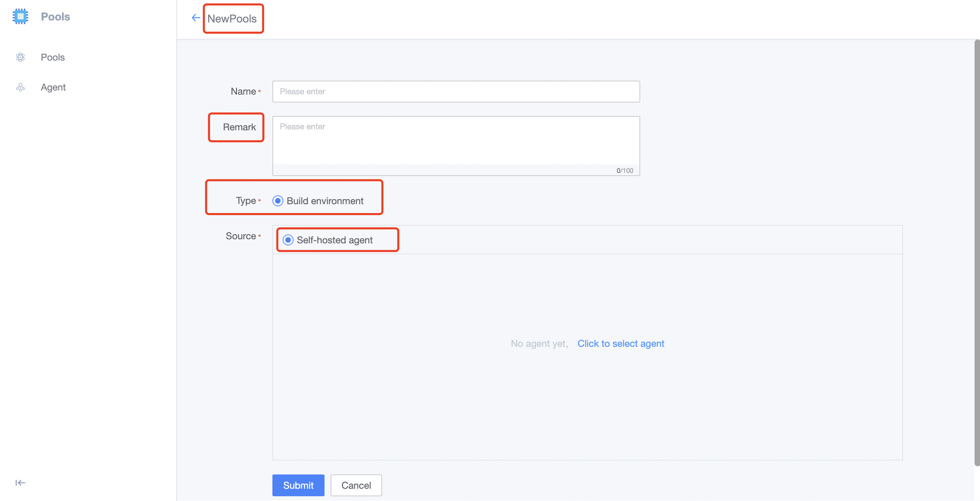Focus the Remark text area
The image size is (980, 501).
tap(456, 141)
